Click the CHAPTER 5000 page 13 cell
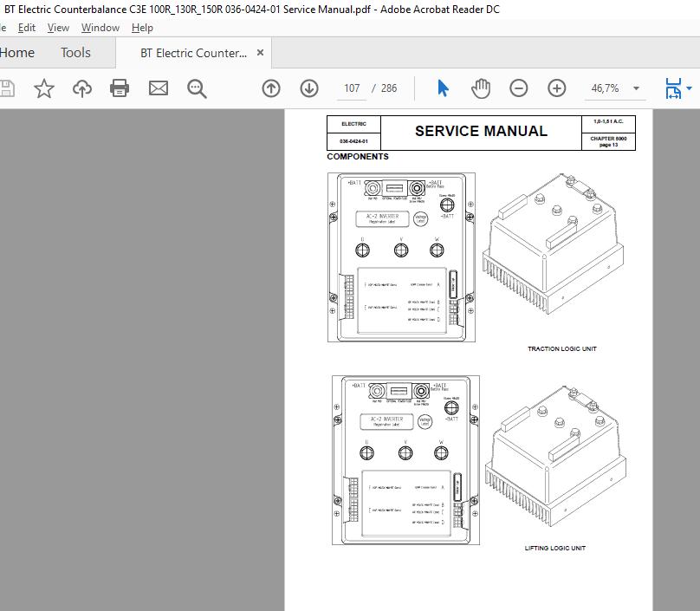 click(608, 141)
